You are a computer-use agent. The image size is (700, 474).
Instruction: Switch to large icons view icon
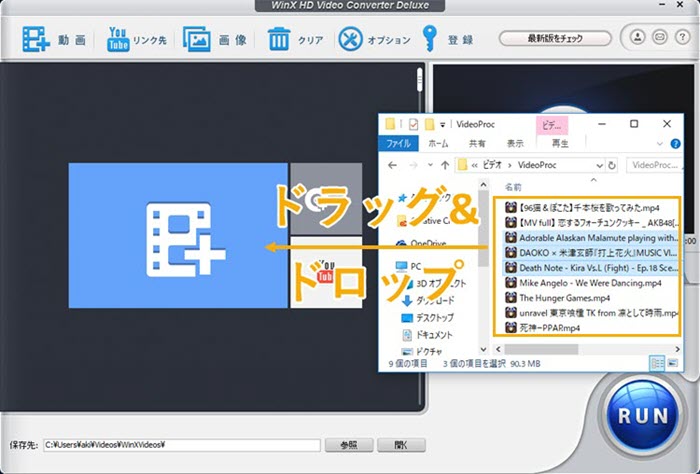coord(673,363)
